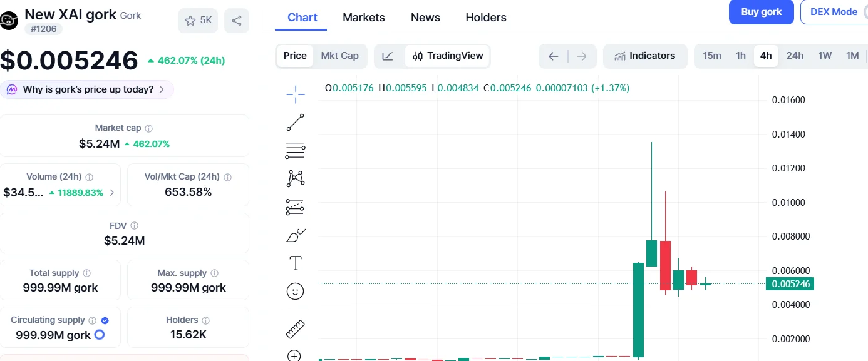
Task: Click the zoom-in magnifier tool
Action: [x=294, y=355]
